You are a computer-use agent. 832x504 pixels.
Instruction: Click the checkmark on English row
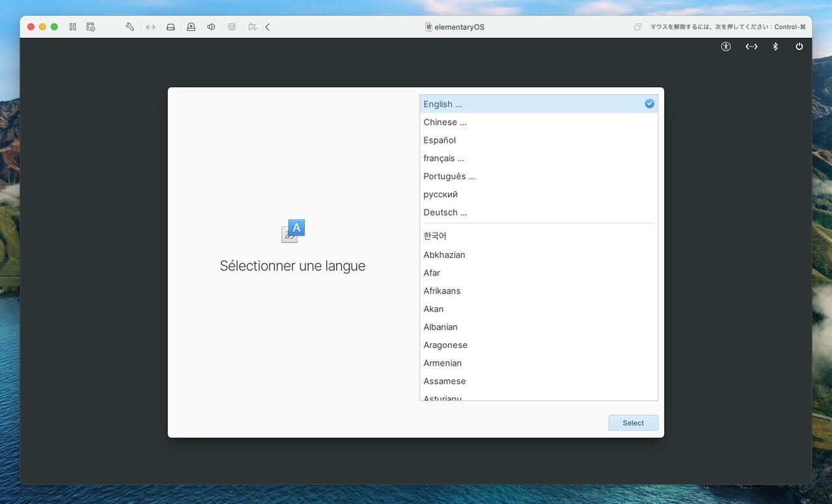pyautogui.click(x=649, y=104)
